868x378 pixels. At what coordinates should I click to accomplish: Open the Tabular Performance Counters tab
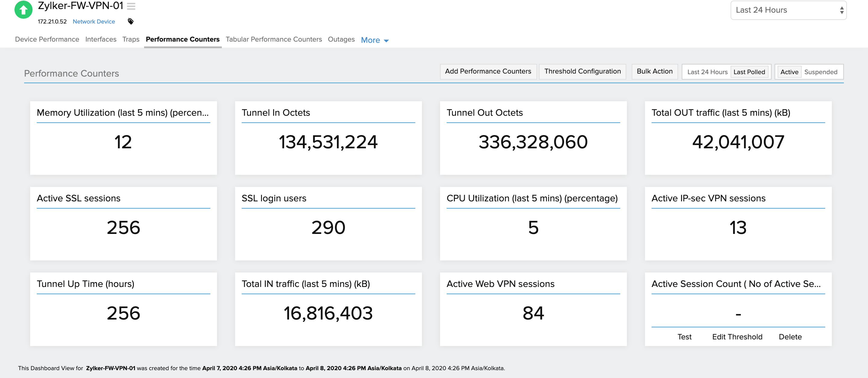274,39
